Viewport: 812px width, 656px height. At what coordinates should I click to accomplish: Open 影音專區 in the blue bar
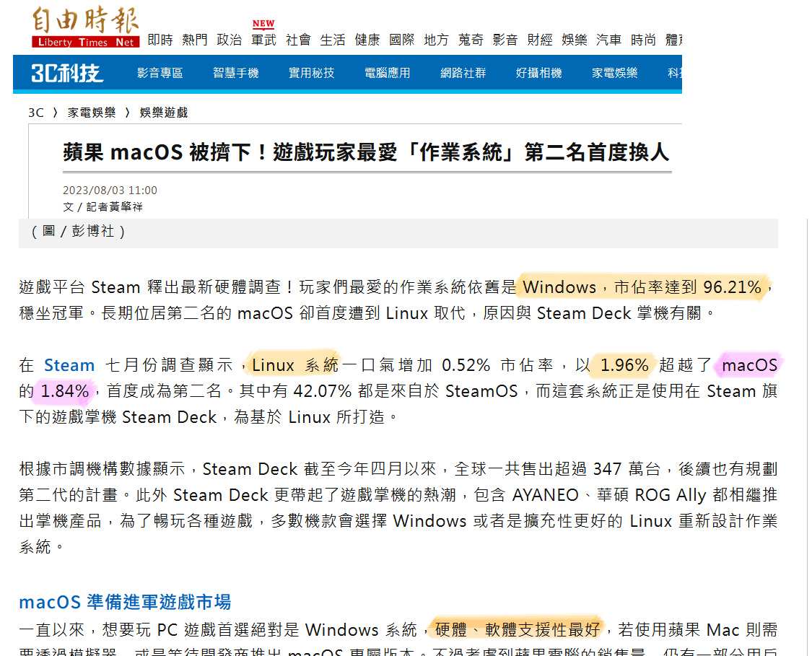[160, 73]
